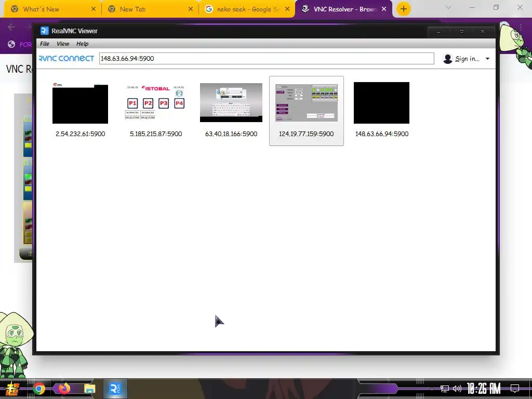This screenshot has height=399, width=532.
Task: Click the VNC server address field
Action: click(267, 58)
